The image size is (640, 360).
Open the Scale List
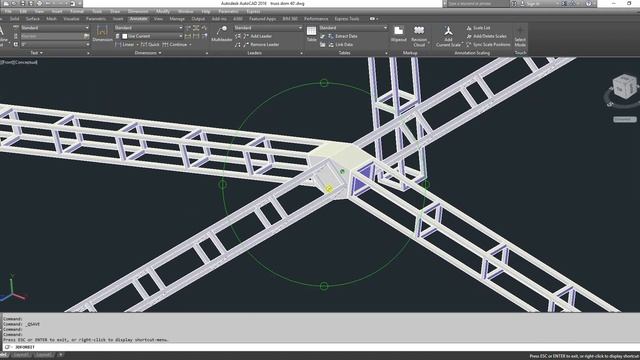point(478,28)
